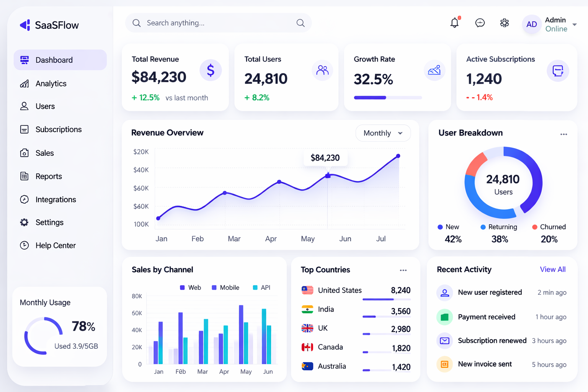Click the Reports icon in sidebar

24,176
